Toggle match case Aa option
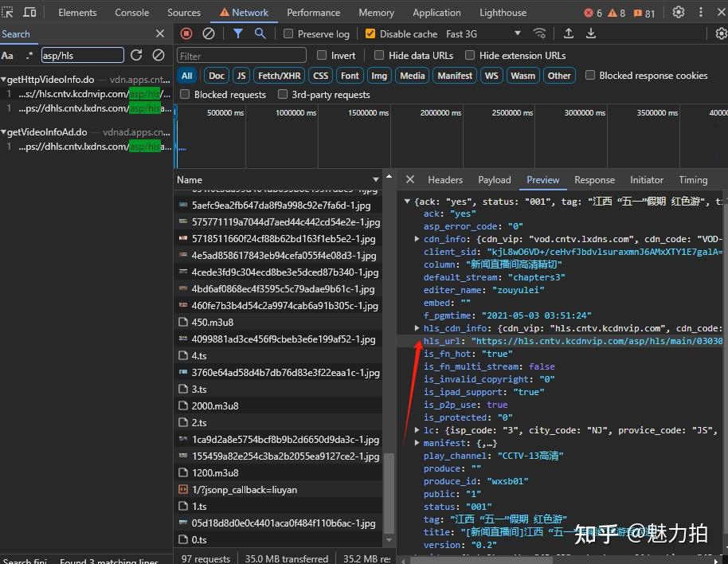Screen dimensions: 728x564 tap(7, 56)
